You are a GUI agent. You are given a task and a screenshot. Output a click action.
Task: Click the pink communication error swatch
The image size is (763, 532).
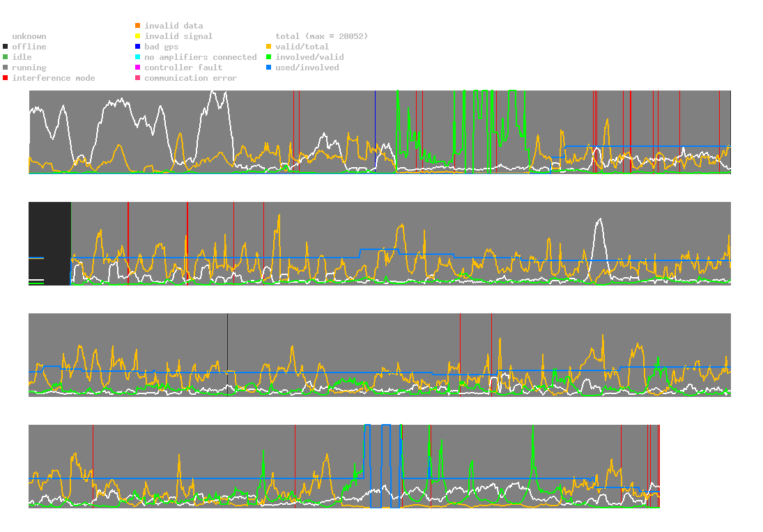coord(138,78)
